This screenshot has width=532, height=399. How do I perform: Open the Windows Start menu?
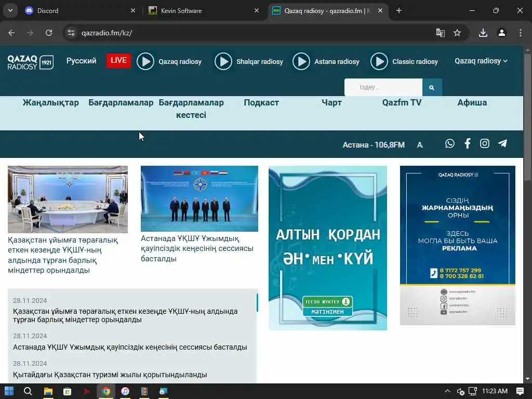point(9,391)
